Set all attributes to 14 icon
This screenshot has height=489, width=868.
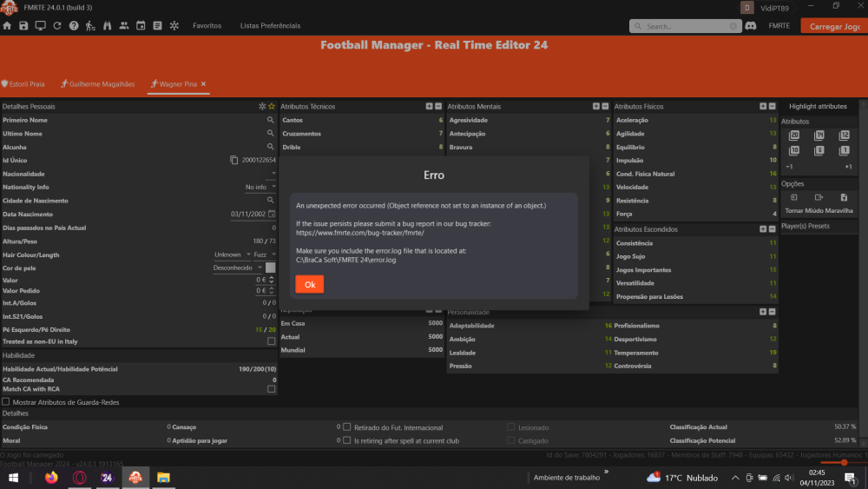819,135
